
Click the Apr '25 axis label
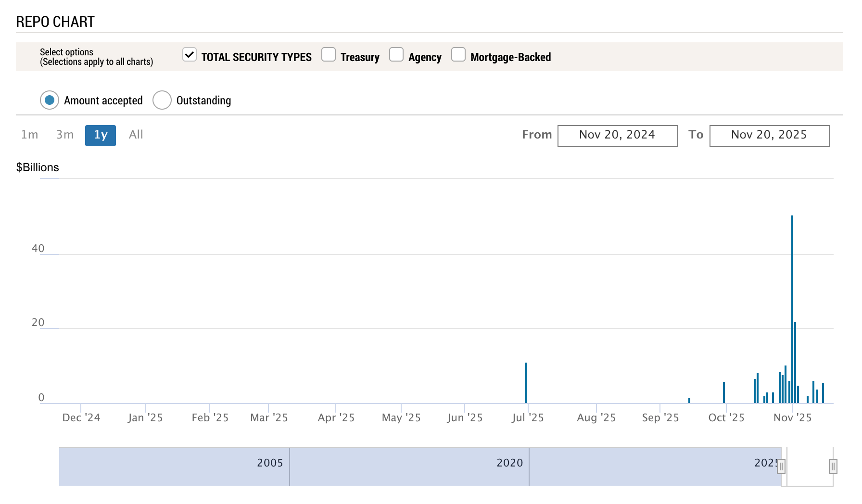[x=336, y=417]
